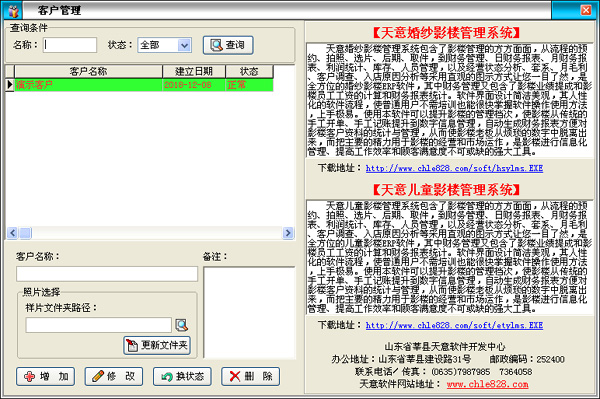This screenshot has height=399, width=600.
Task: Click into the 备注 notes text area
Action: 249,313
